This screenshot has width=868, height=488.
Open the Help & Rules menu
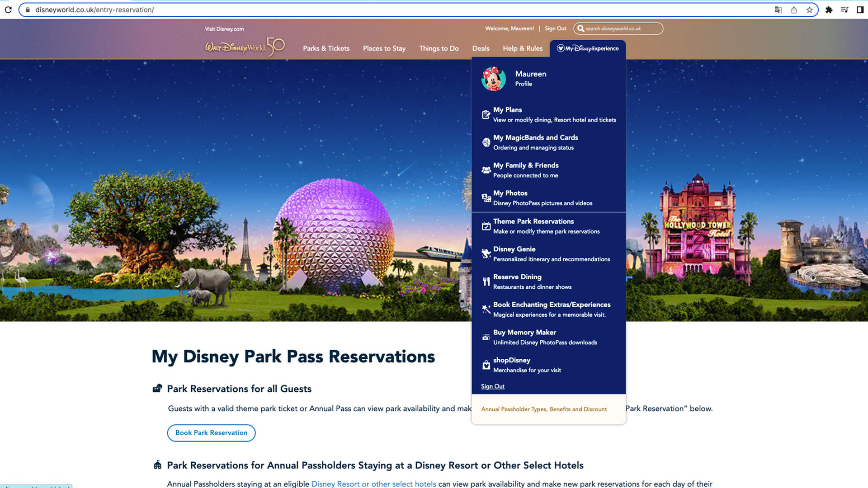pos(523,48)
